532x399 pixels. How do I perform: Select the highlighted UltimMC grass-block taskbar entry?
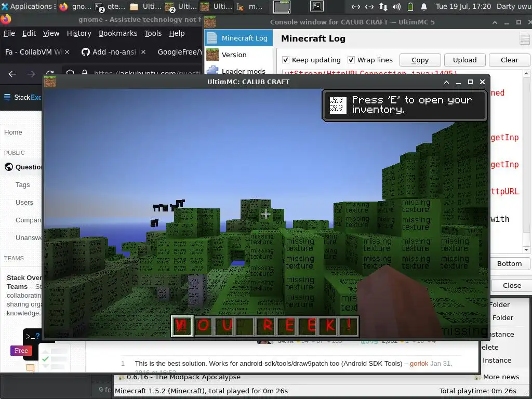216,6
